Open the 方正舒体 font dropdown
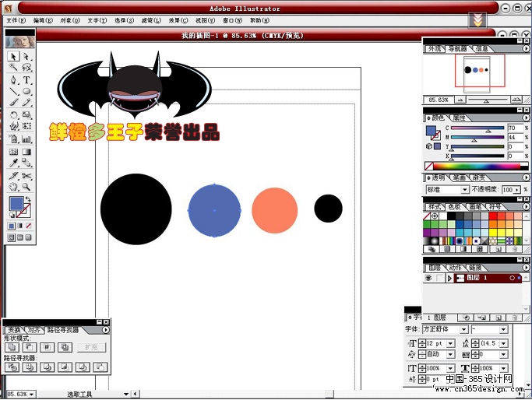The height and width of the screenshot is (400, 532). [464, 329]
